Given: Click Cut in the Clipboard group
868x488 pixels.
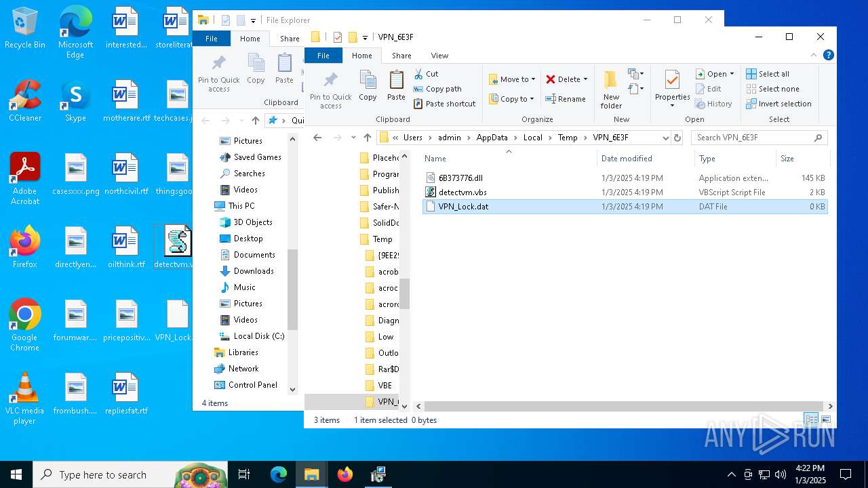Looking at the screenshot, I should tap(426, 74).
